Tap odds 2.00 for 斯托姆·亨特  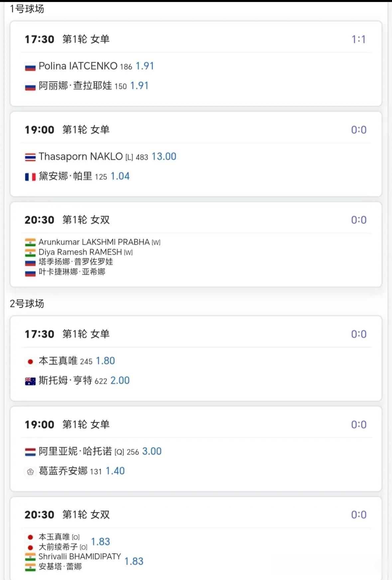tap(120, 380)
